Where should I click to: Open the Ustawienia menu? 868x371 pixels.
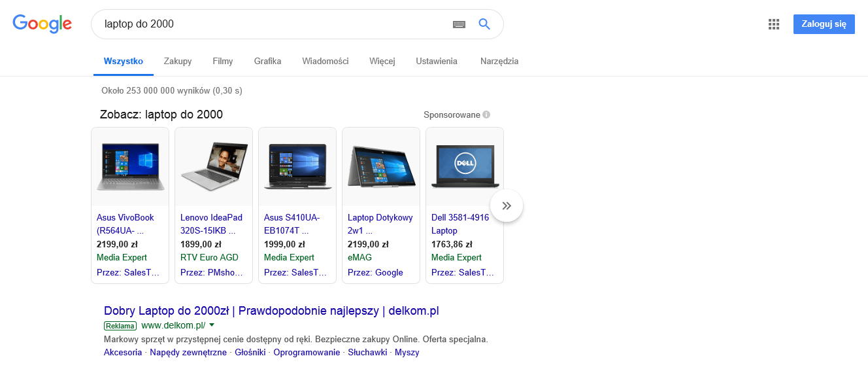click(x=436, y=62)
